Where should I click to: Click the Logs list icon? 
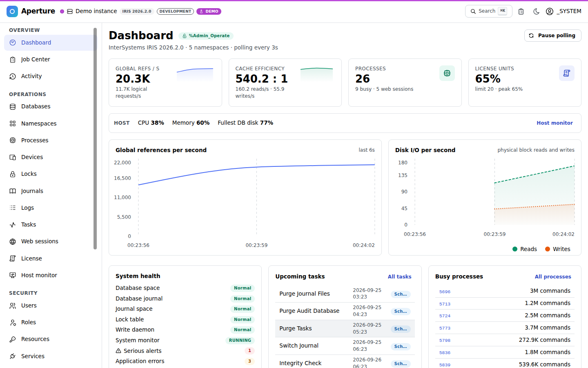(13, 208)
